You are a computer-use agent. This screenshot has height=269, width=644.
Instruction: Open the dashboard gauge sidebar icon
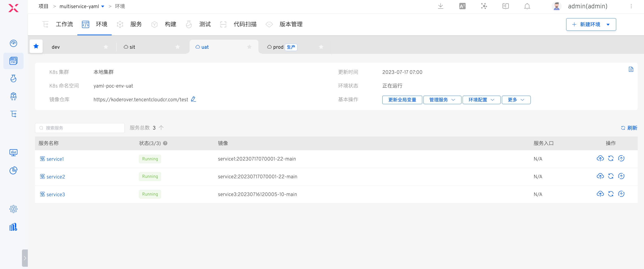point(13,43)
